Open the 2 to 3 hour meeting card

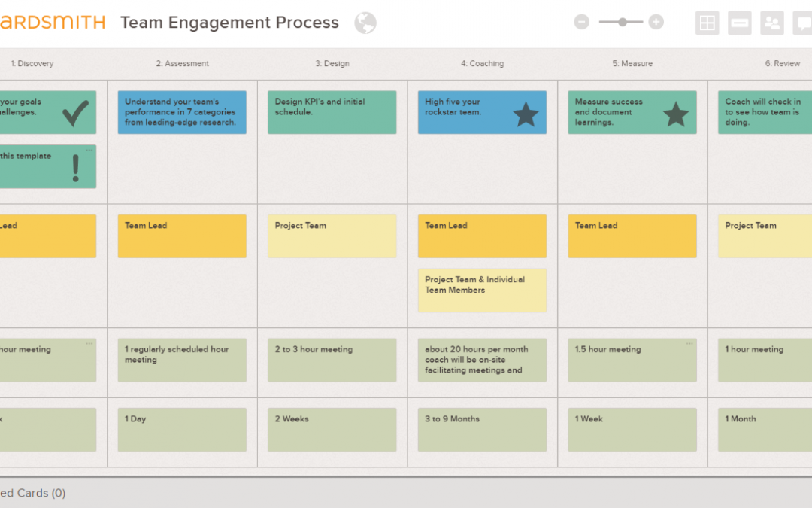point(332,360)
